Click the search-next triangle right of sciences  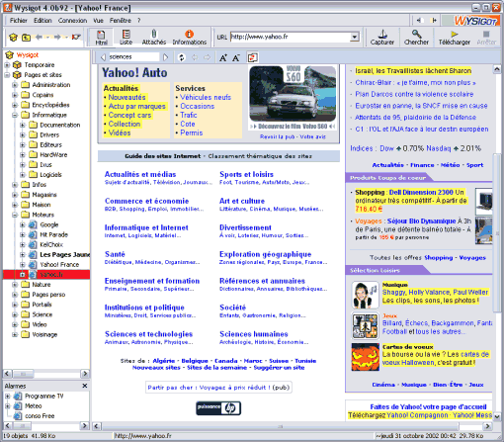tap(166, 57)
